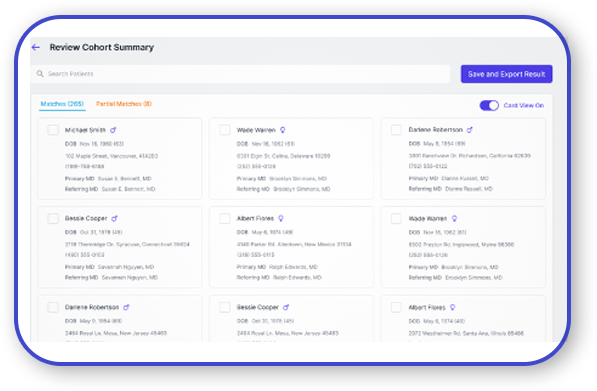
Task: Select checkbox on Bessie Cooper's Connecticut card
Action: click(53, 219)
